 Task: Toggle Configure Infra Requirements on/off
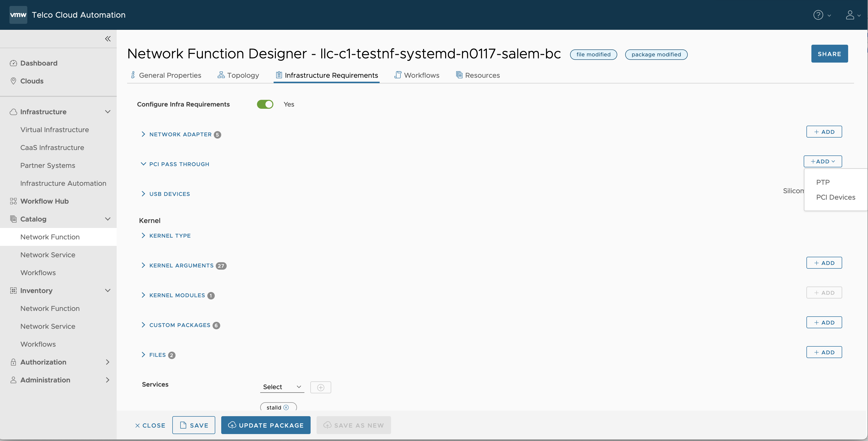(x=265, y=104)
